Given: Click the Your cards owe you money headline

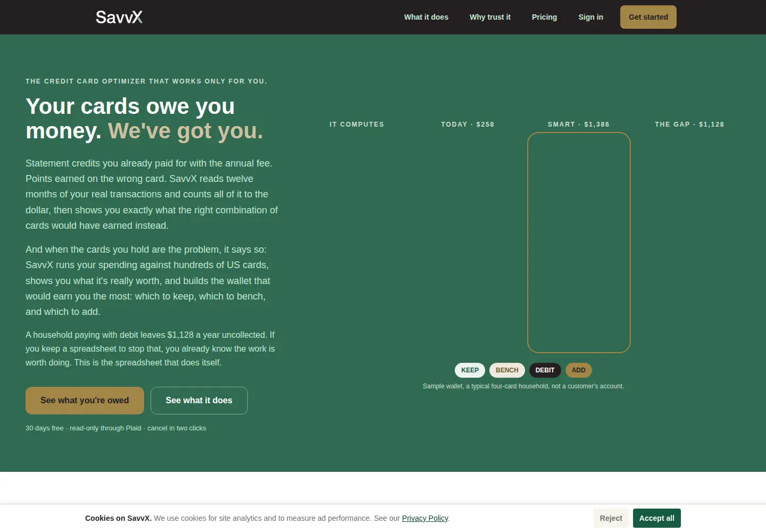Looking at the screenshot, I should click(x=145, y=119).
